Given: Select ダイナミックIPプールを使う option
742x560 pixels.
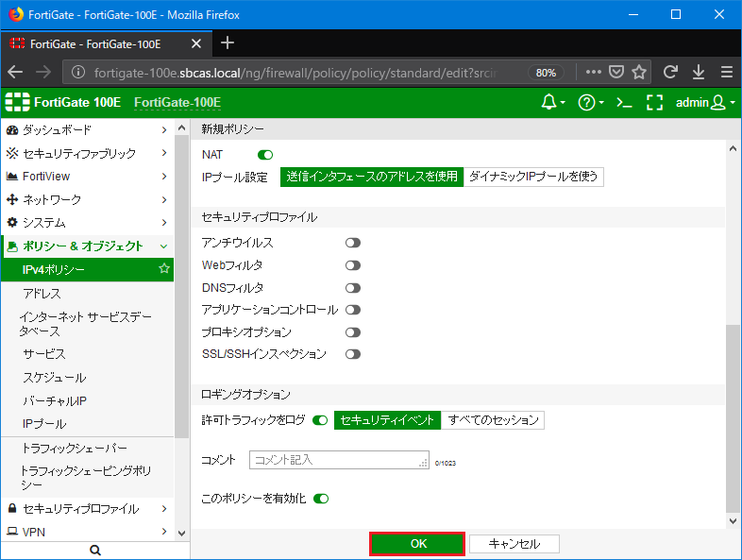Looking at the screenshot, I should (533, 177).
